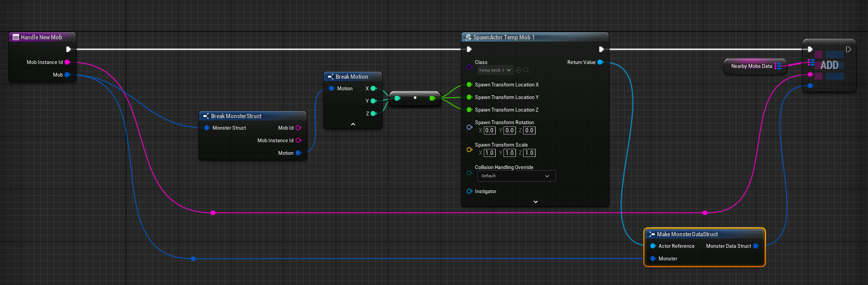
Task: Click Spawn Transform Location Z pin
Action: (470, 110)
